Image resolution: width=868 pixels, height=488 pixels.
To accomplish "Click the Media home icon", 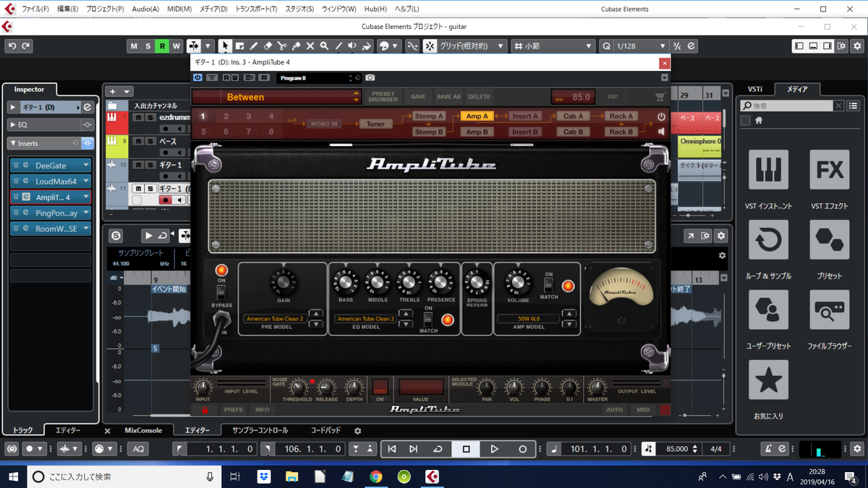I will pos(759,121).
